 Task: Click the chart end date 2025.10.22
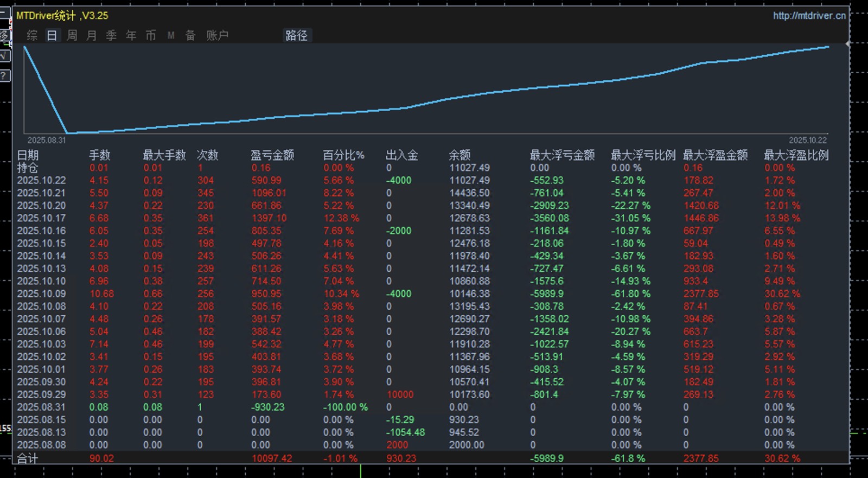tap(808, 140)
